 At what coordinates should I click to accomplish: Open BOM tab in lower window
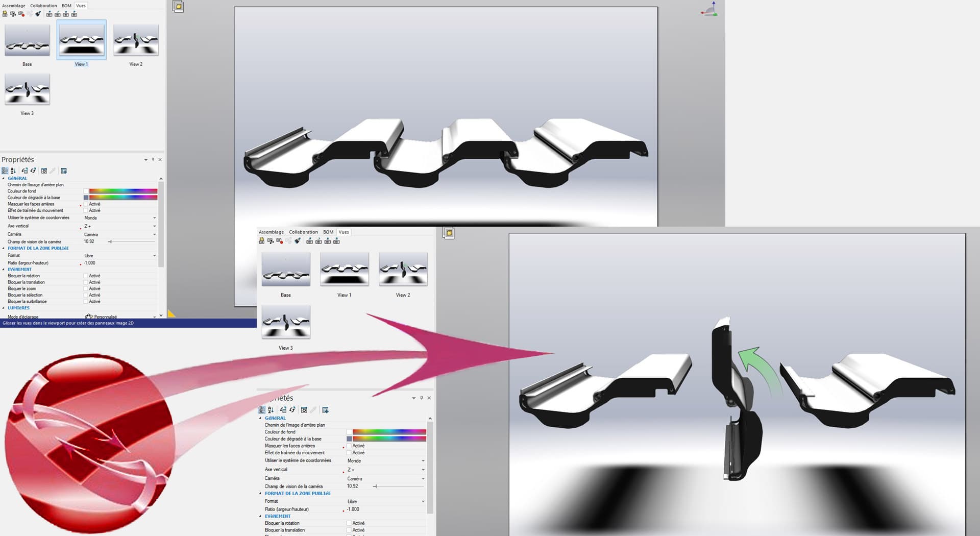328,232
